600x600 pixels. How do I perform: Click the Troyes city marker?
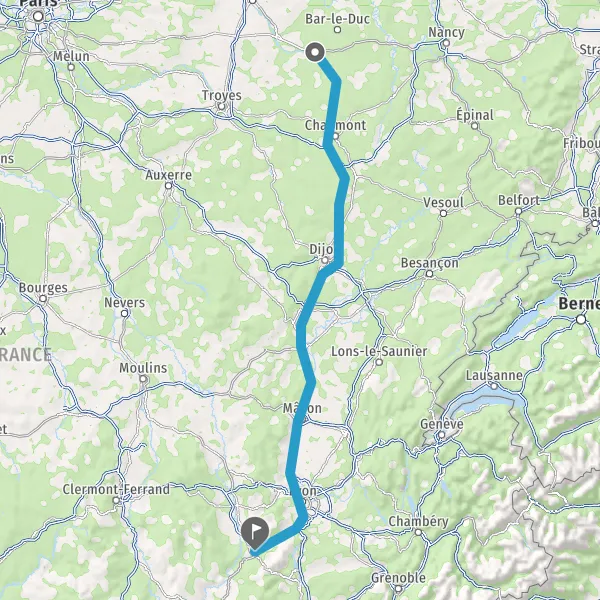point(221,106)
